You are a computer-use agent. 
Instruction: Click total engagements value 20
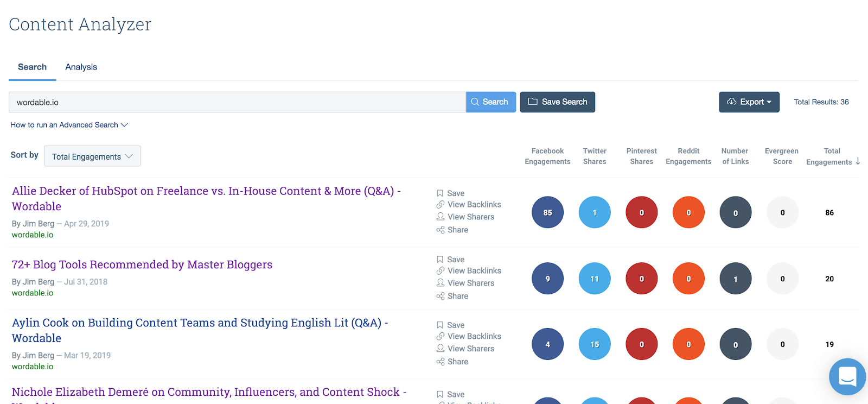pos(829,279)
